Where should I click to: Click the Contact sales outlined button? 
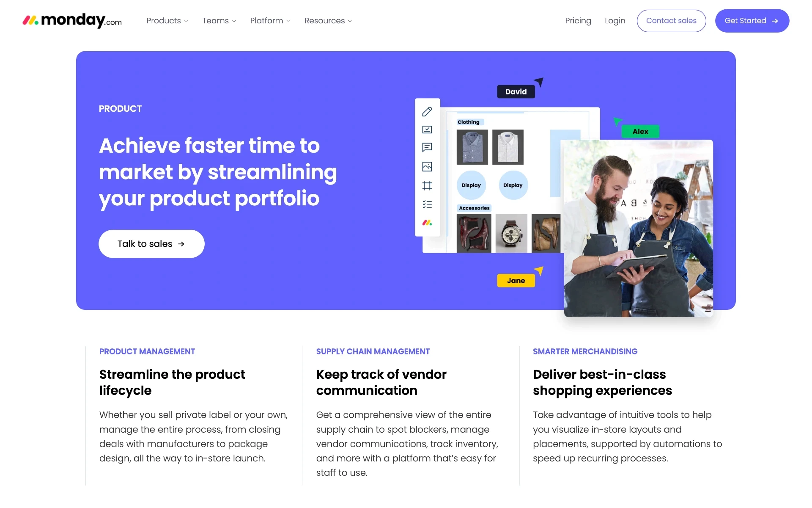(671, 20)
